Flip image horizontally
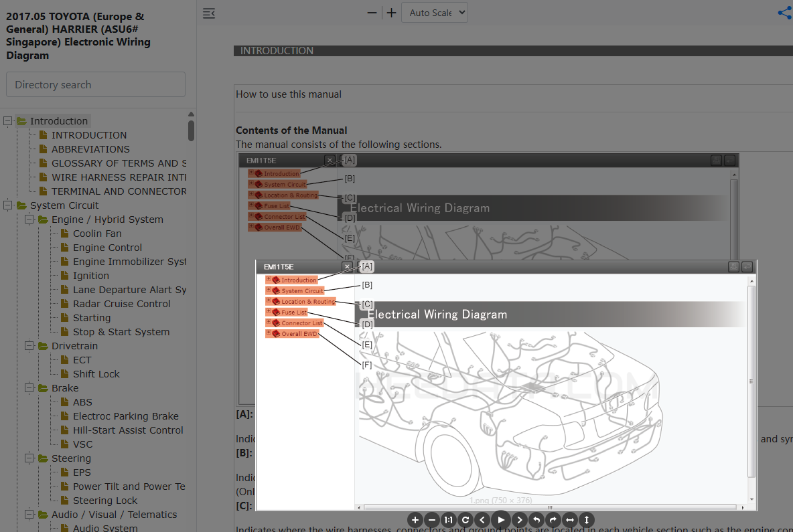Image resolution: width=793 pixels, height=532 pixels. point(570,520)
